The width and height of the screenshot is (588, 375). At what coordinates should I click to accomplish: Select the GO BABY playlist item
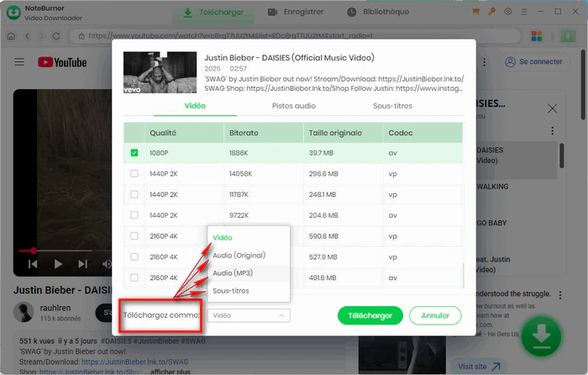pos(491,223)
